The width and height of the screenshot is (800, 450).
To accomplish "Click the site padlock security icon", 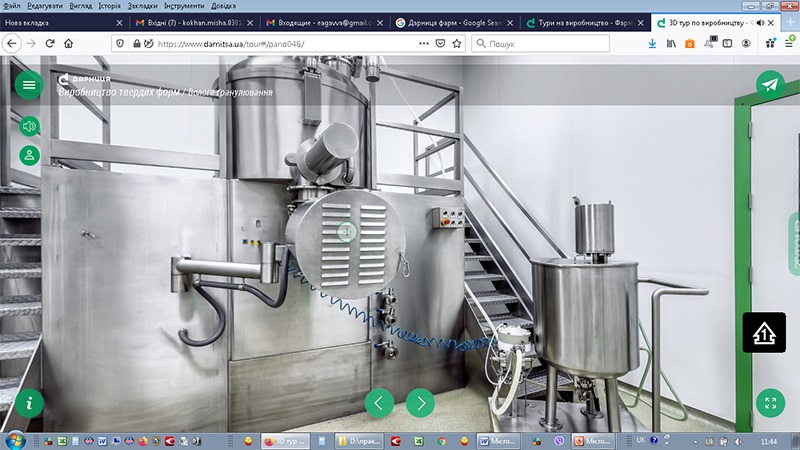I will coord(136,43).
